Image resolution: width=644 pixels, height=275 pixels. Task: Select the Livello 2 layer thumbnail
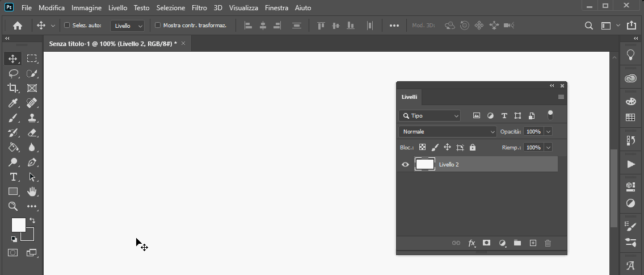(x=425, y=164)
